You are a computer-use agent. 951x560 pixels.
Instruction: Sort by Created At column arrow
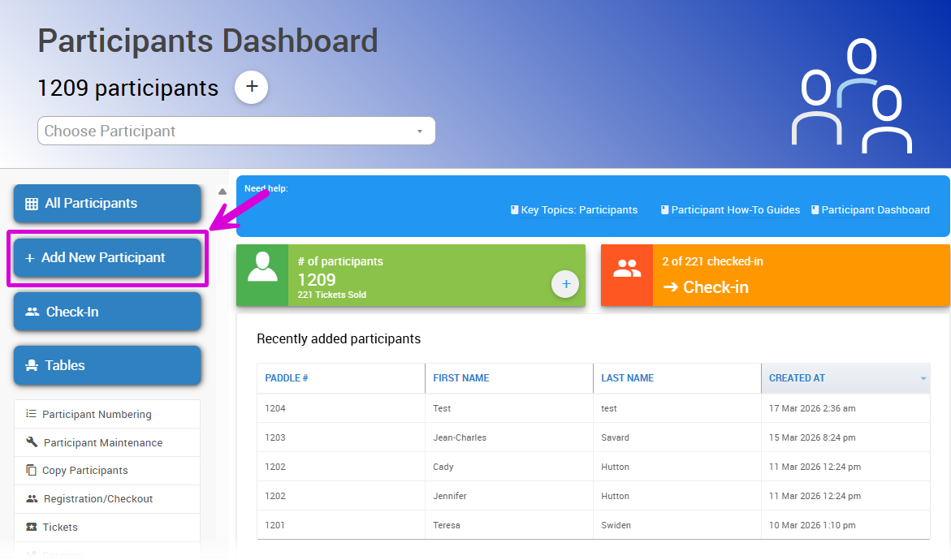coord(923,378)
